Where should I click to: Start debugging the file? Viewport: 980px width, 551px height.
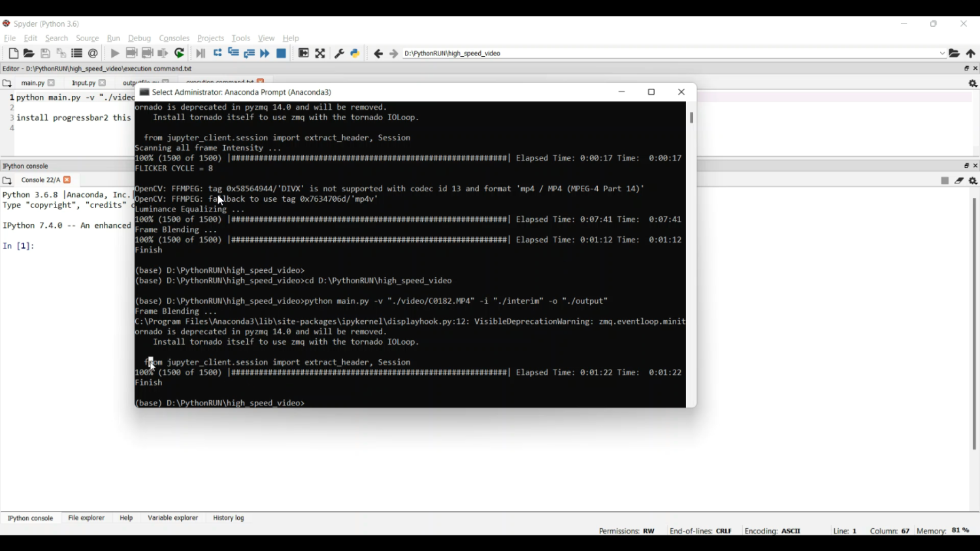[x=201, y=54]
